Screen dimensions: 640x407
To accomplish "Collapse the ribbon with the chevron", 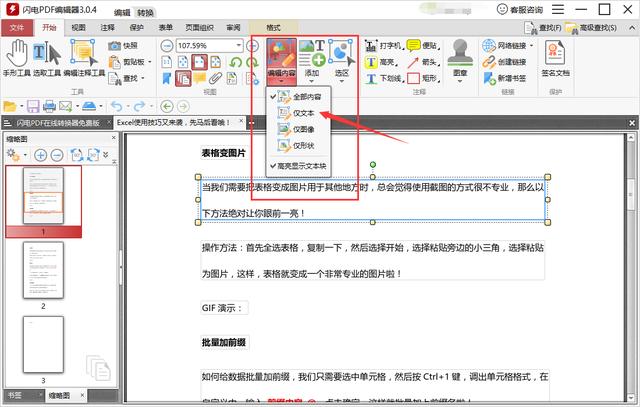I will click(x=632, y=28).
